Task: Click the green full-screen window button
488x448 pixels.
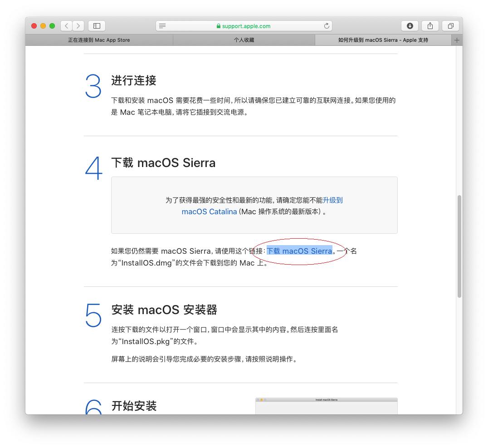Action: (52, 26)
